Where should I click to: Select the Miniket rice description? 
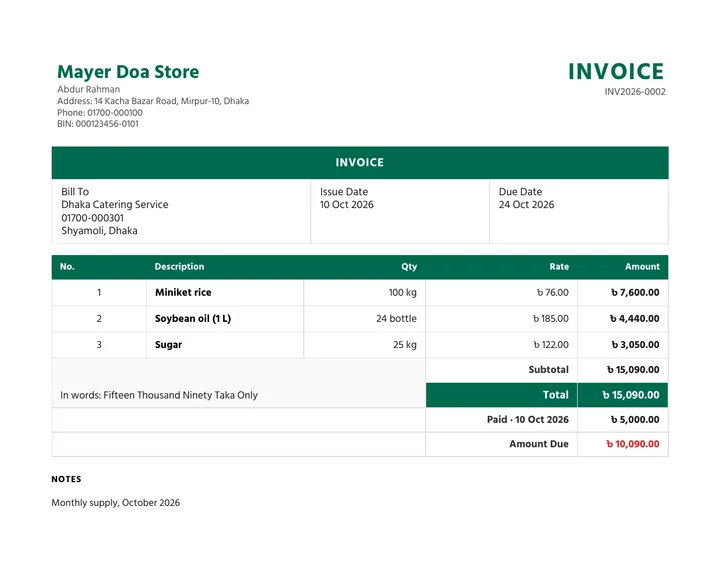click(183, 293)
